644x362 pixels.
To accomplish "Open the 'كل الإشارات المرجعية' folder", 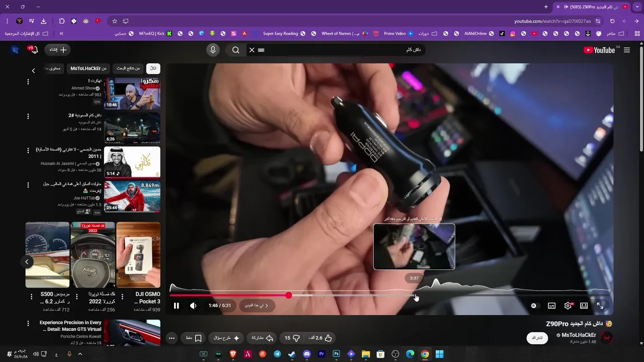I will pyautogui.click(x=26, y=34).
